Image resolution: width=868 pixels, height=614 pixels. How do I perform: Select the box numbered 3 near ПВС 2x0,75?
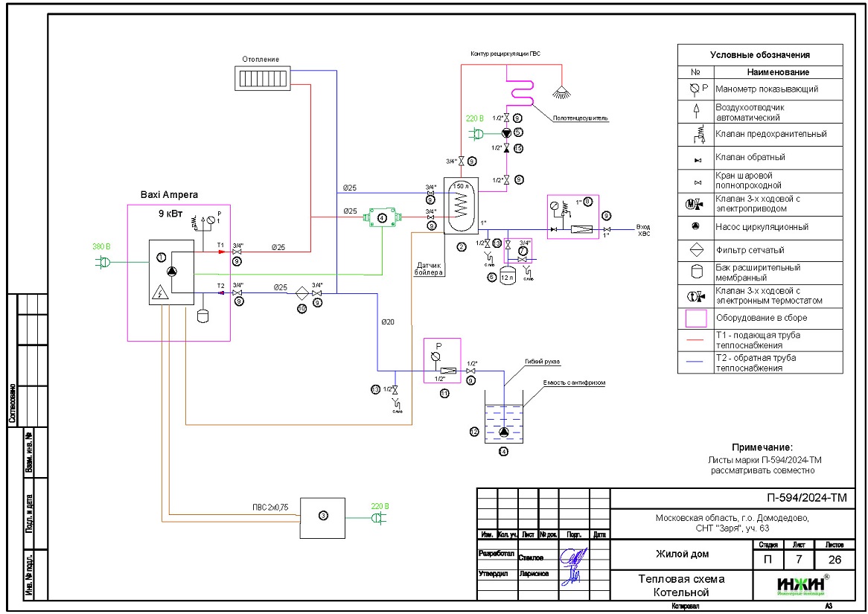[322, 517]
